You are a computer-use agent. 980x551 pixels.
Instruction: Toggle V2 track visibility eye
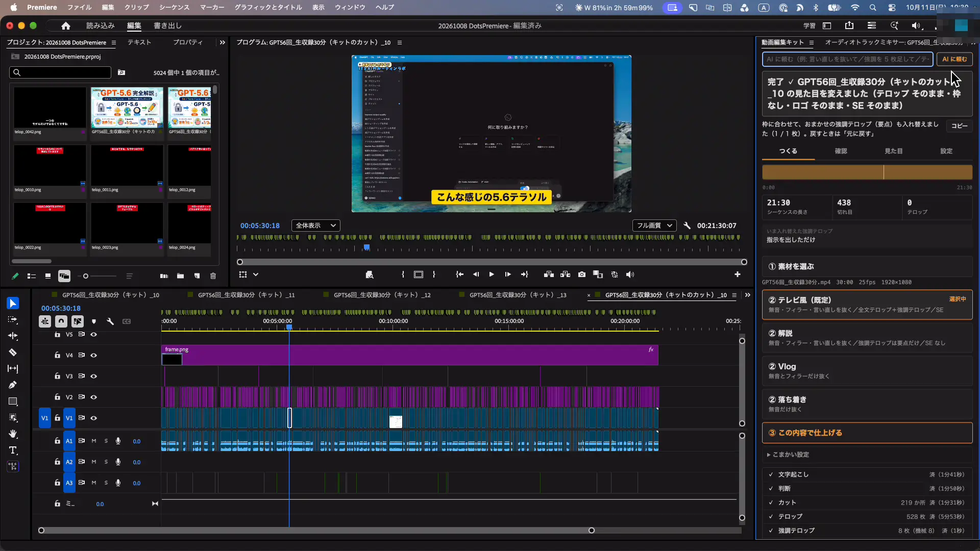(x=94, y=397)
